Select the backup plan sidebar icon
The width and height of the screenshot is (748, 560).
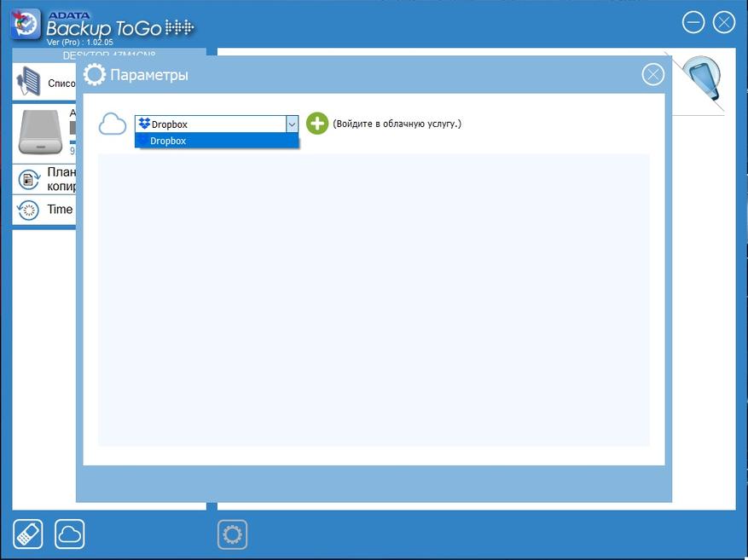[x=29, y=180]
